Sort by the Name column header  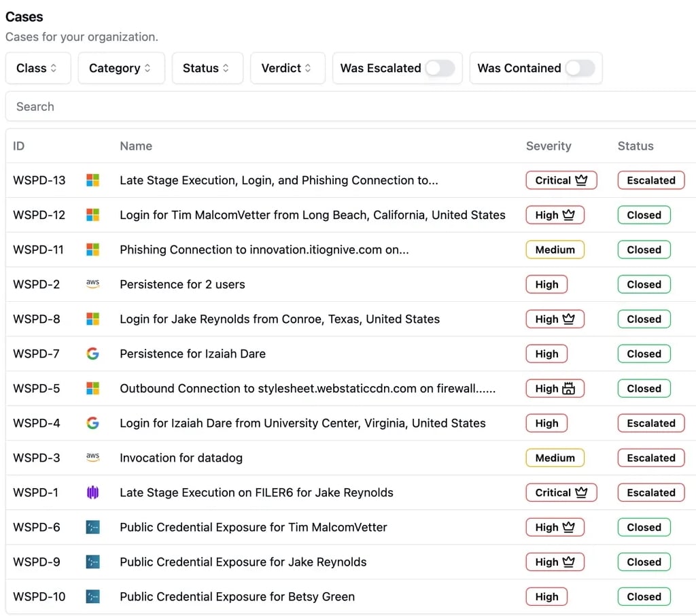(136, 146)
